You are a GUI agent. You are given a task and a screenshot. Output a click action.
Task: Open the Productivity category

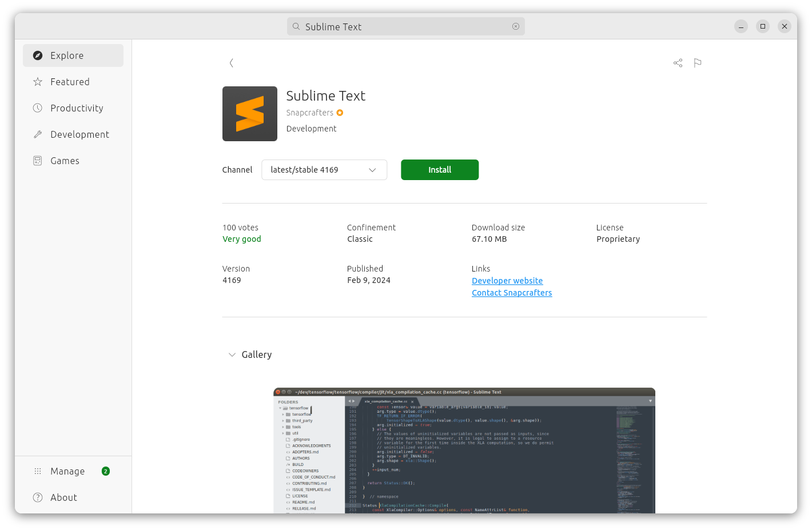73,108
